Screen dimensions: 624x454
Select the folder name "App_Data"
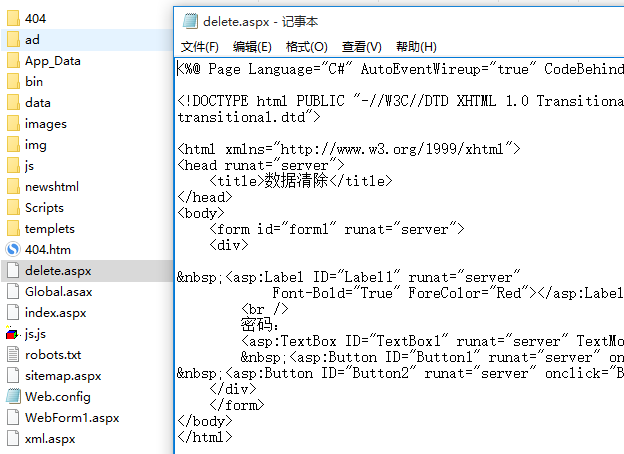point(53,61)
